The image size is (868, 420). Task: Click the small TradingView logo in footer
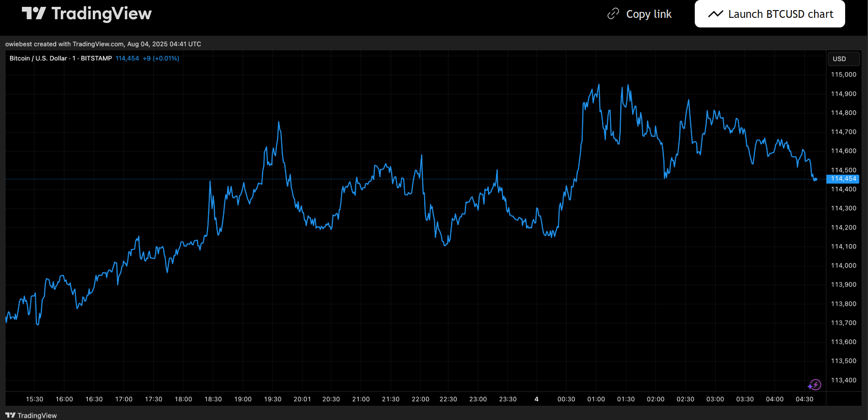coord(10,415)
